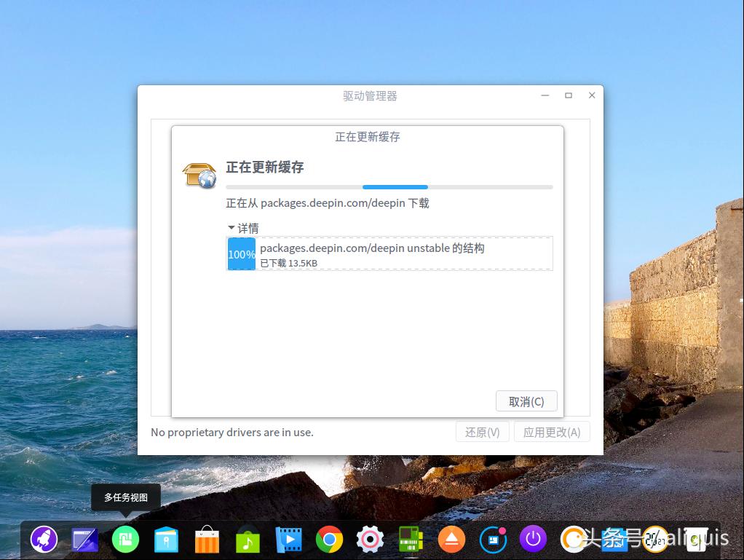
Task: Launch the Deepin App Store
Action: [x=207, y=539]
